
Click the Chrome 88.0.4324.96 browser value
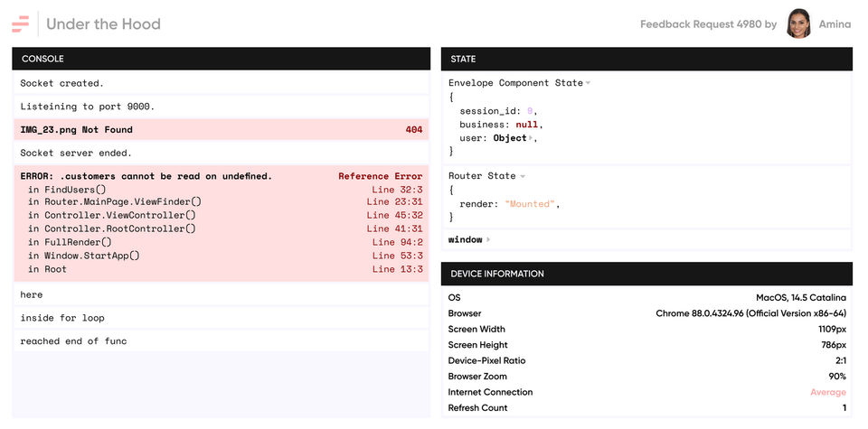click(x=751, y=313)
